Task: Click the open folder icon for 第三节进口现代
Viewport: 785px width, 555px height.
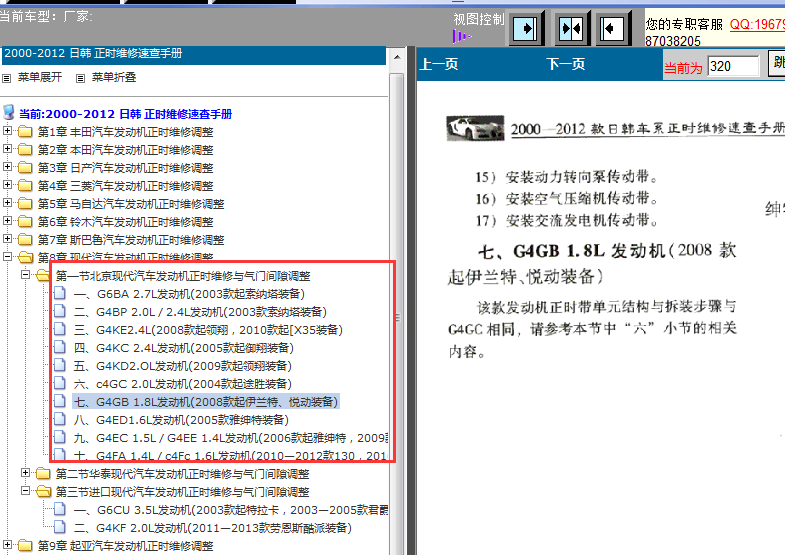Action: tap(43, 491)
